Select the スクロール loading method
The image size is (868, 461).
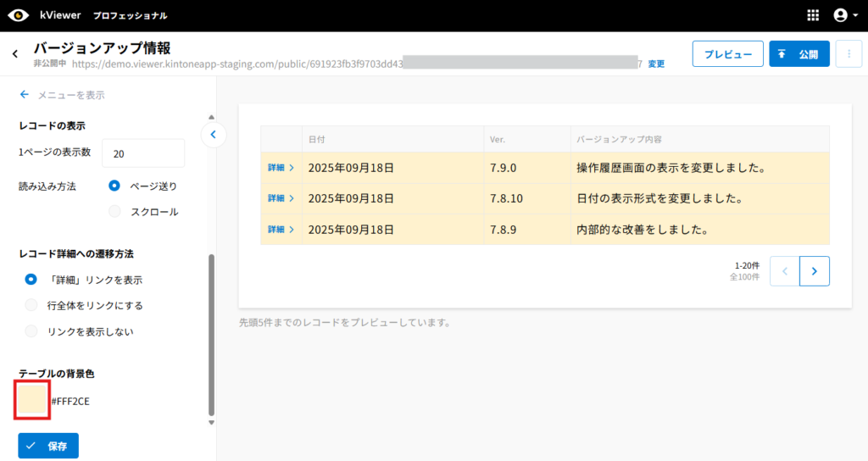[114, 211]
